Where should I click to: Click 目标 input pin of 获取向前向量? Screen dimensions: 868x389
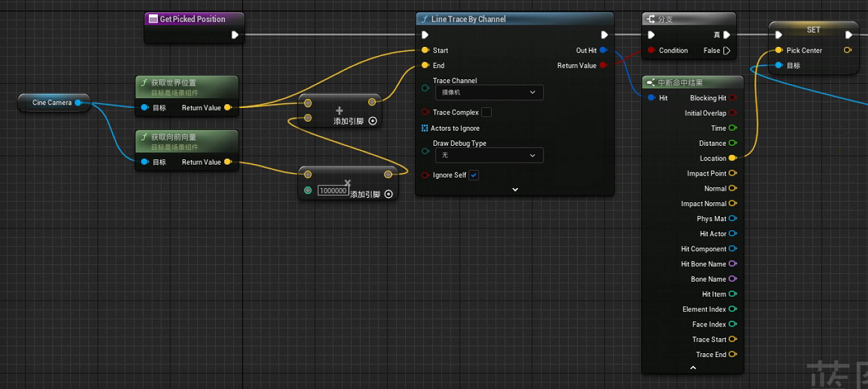pos(145,162)
